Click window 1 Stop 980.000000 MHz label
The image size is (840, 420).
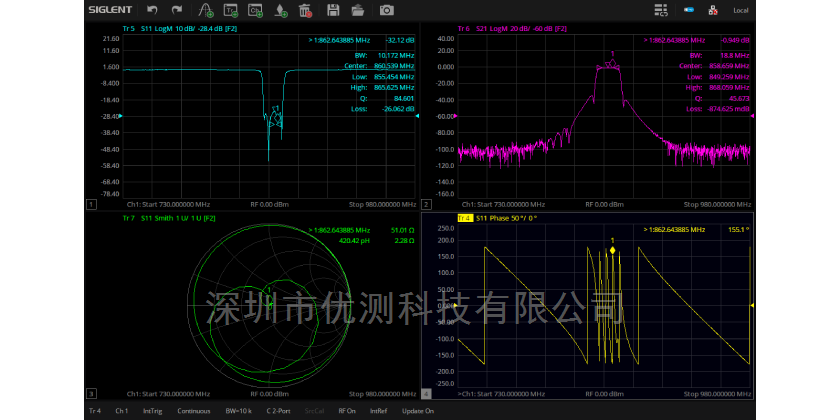click(x=382, y=205)
